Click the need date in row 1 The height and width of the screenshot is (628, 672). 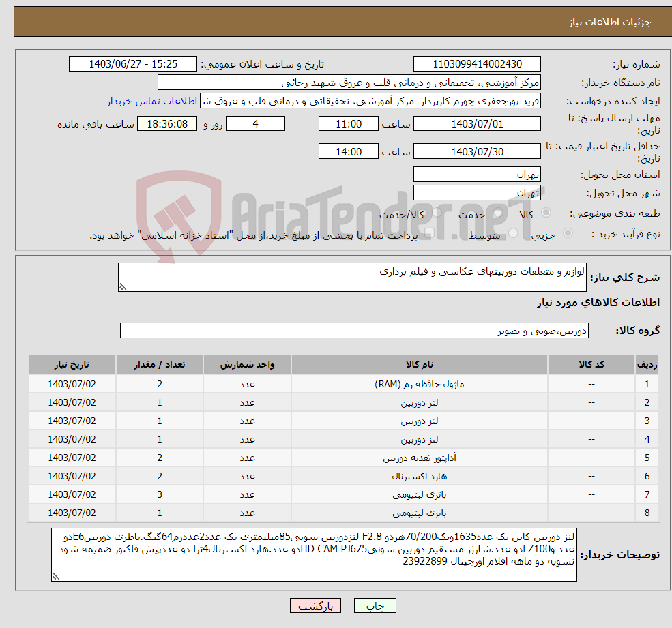point(72,385)
